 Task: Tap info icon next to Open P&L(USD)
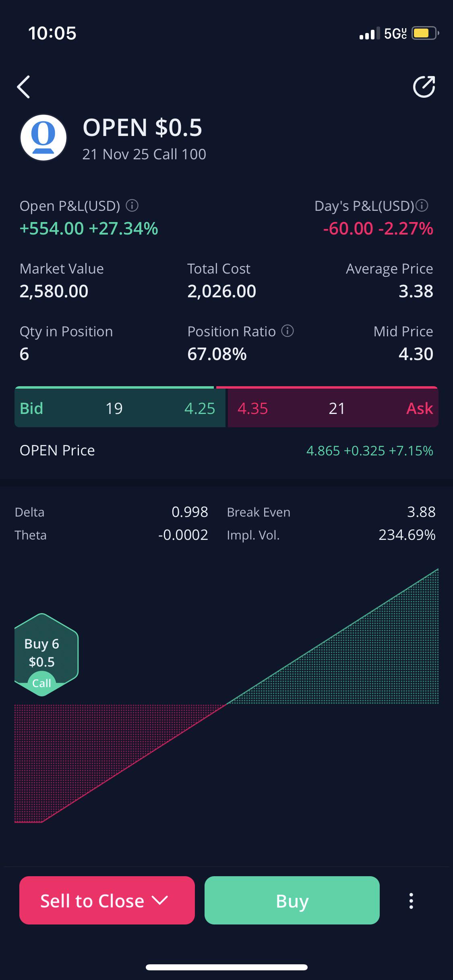coord(132,206)
